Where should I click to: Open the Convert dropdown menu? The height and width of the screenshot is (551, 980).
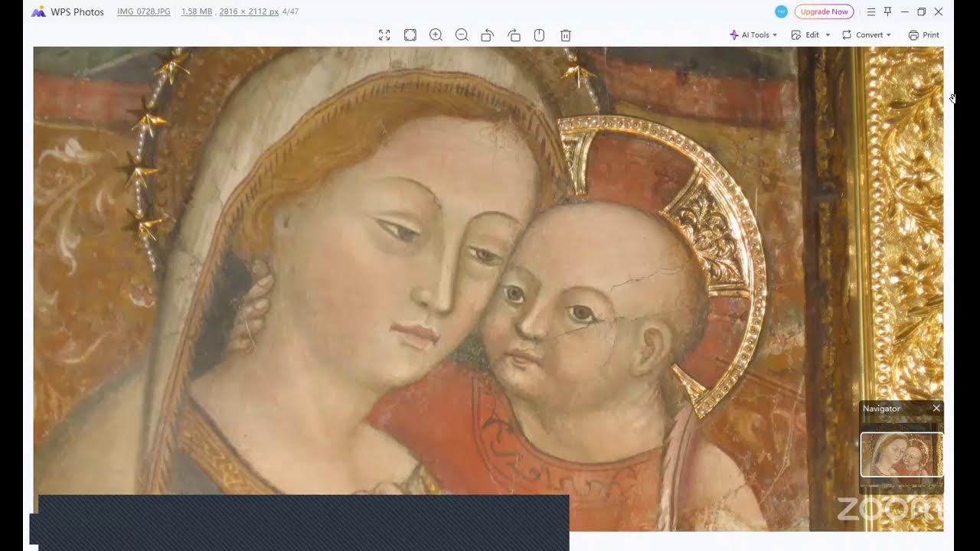tap(867, 35)
